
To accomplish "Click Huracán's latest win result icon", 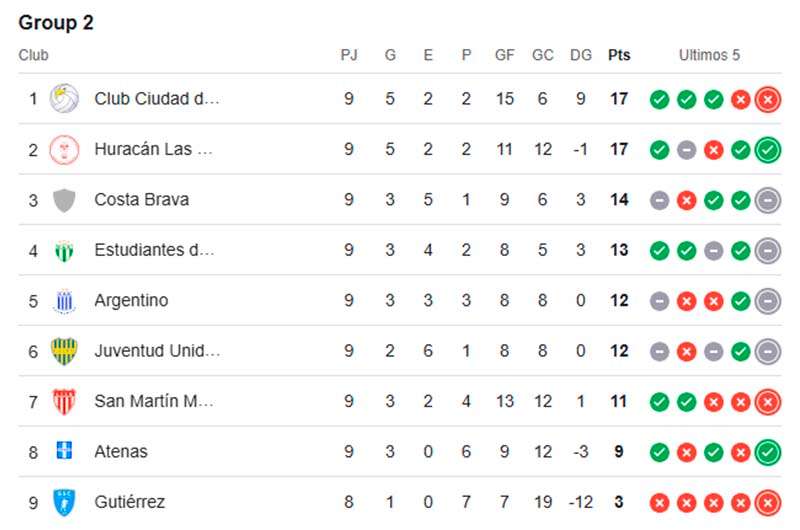I will tap(768, 150).
